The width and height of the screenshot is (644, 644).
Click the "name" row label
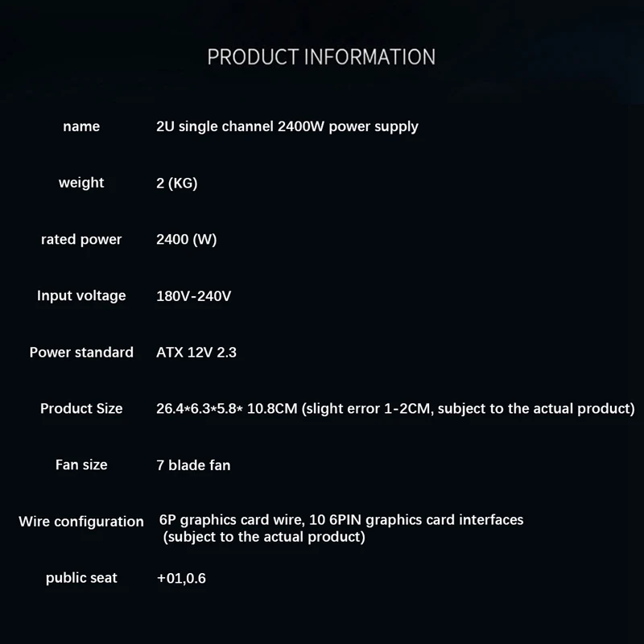click(81, 126)
